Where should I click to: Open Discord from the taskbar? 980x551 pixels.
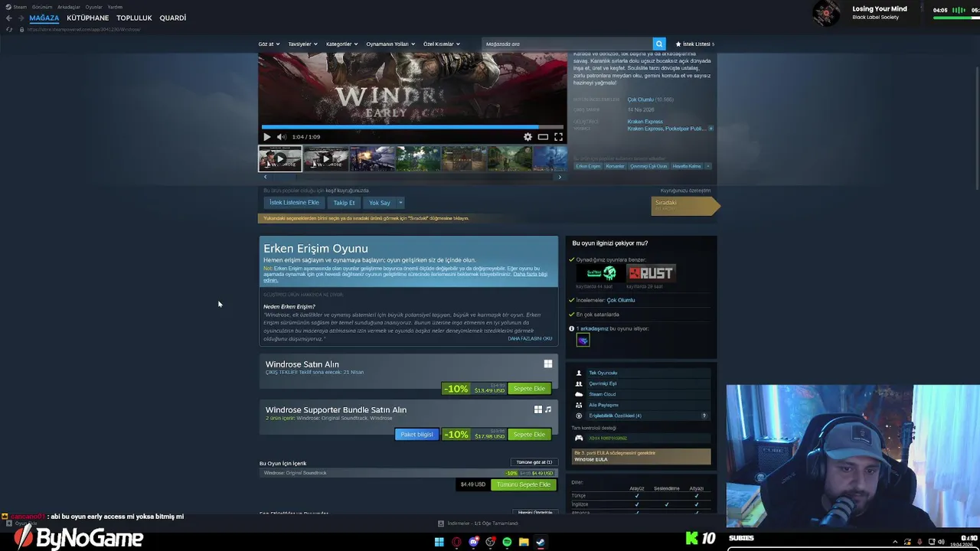pos(473,542)
